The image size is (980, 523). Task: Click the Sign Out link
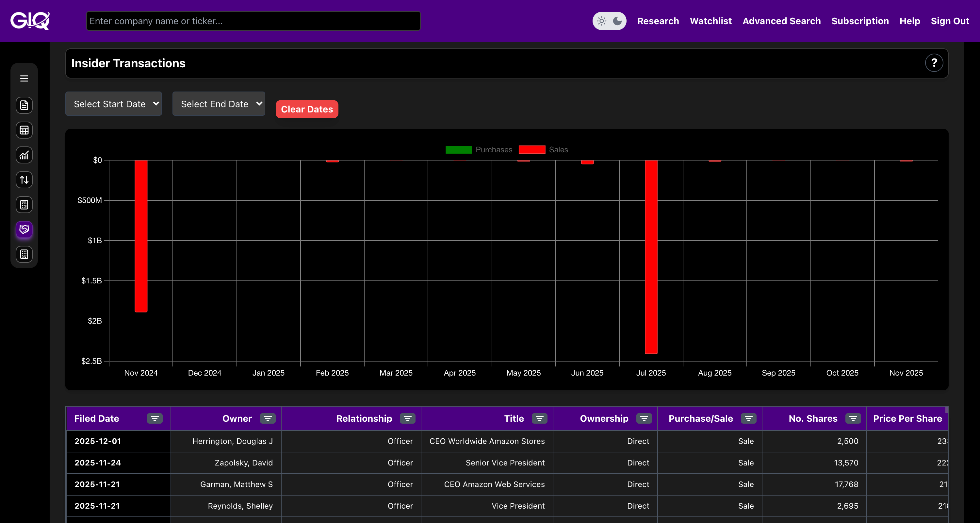950,21
